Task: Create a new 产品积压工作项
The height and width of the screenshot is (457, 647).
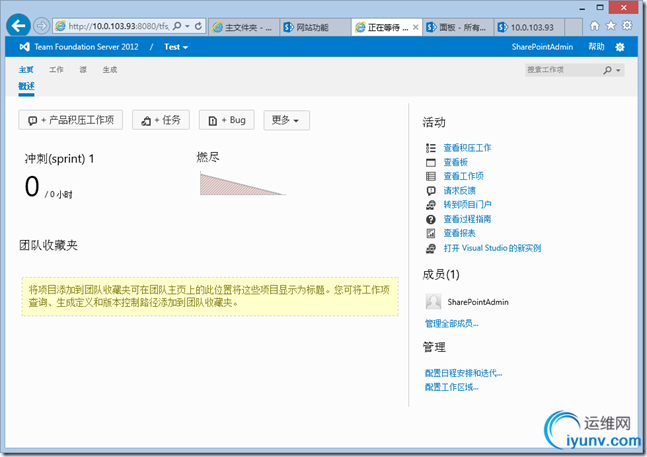Action: click(71, 120)
